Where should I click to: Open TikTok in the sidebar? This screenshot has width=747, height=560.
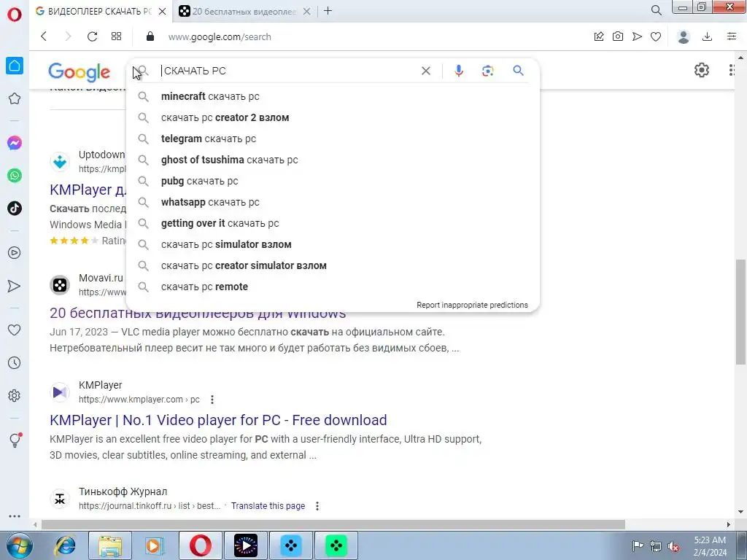tap(15, 208)
